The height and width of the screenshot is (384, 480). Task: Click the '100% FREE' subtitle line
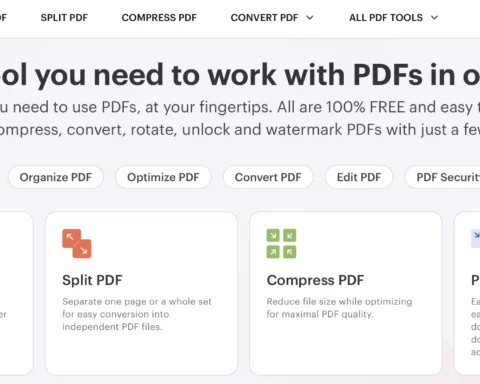(240, 107)
